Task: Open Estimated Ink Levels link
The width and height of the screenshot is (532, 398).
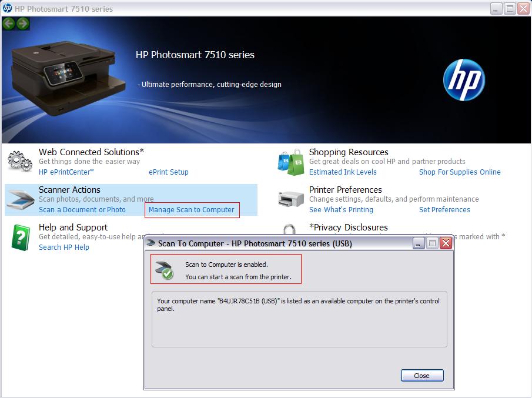Action: pyautogui.click(x=343, y=172)
